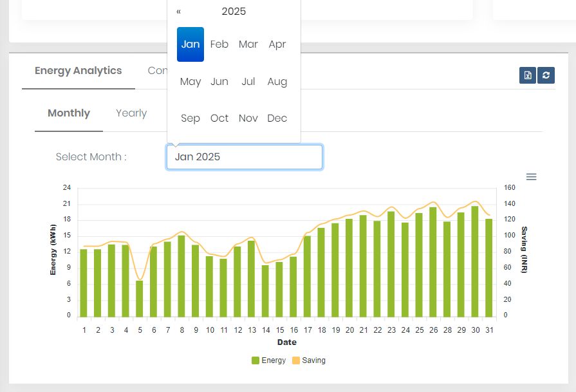Select Jun in the month picker
This screenshot has width=576, height=392.
pos(219,81)
